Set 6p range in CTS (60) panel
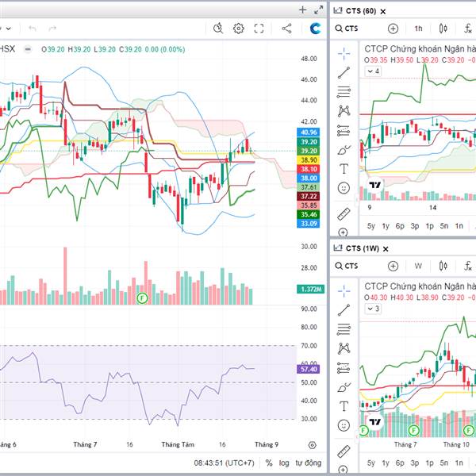Screen dimensions: 476x476 (400, 226)
